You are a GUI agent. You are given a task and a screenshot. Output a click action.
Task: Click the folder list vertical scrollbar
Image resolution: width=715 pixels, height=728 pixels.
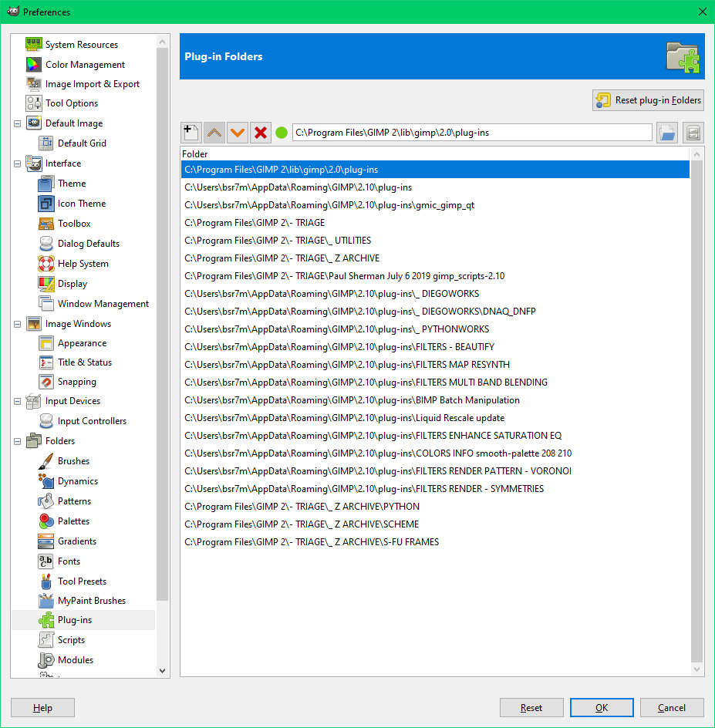(x=696, y=411)
